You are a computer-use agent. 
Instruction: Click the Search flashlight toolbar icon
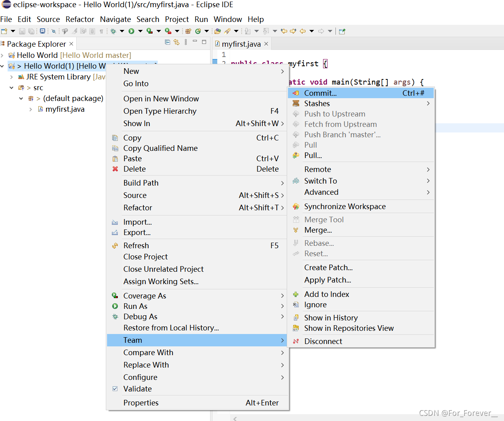coord(227,31)
